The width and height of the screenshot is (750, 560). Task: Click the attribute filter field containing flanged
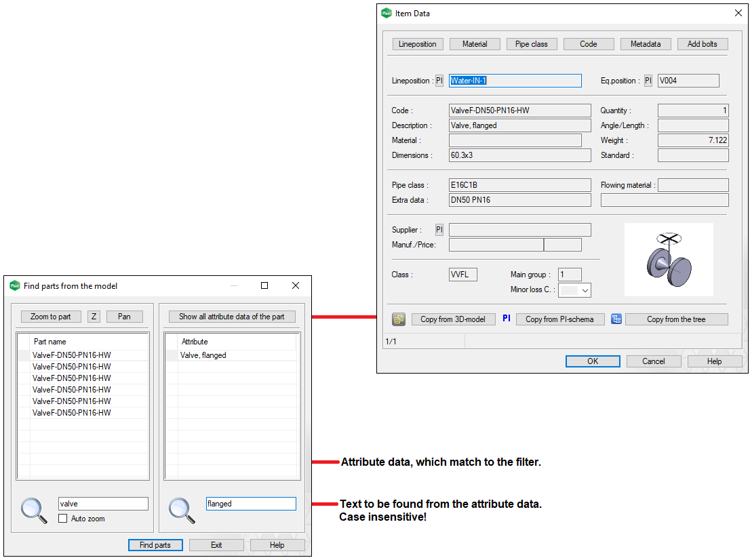pyautogui.click(x=251, y=504)
